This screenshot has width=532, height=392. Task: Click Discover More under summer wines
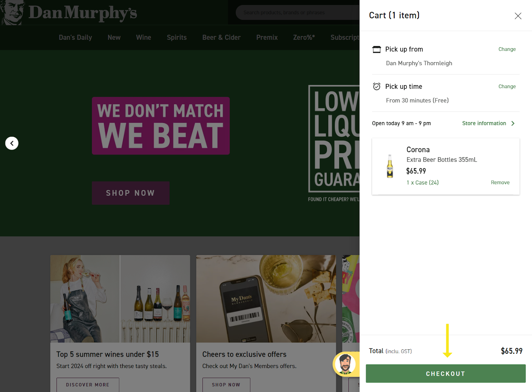(88, 385)
